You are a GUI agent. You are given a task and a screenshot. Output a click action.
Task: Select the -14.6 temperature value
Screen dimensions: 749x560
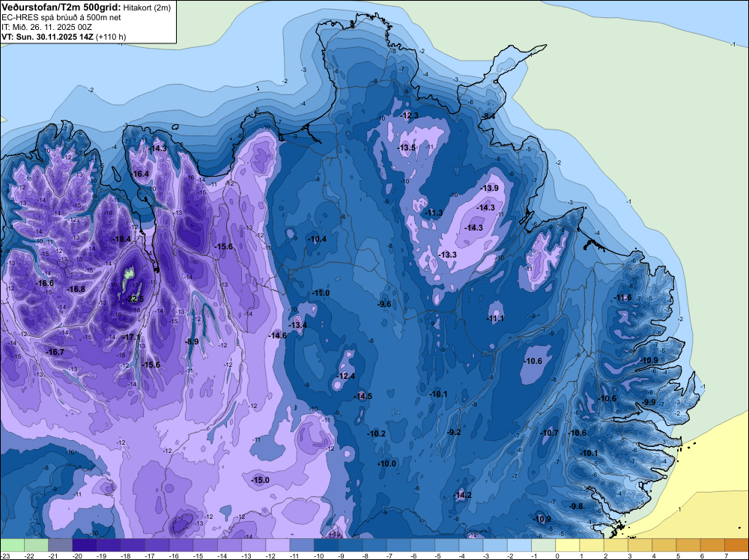(x=277, y=335)
